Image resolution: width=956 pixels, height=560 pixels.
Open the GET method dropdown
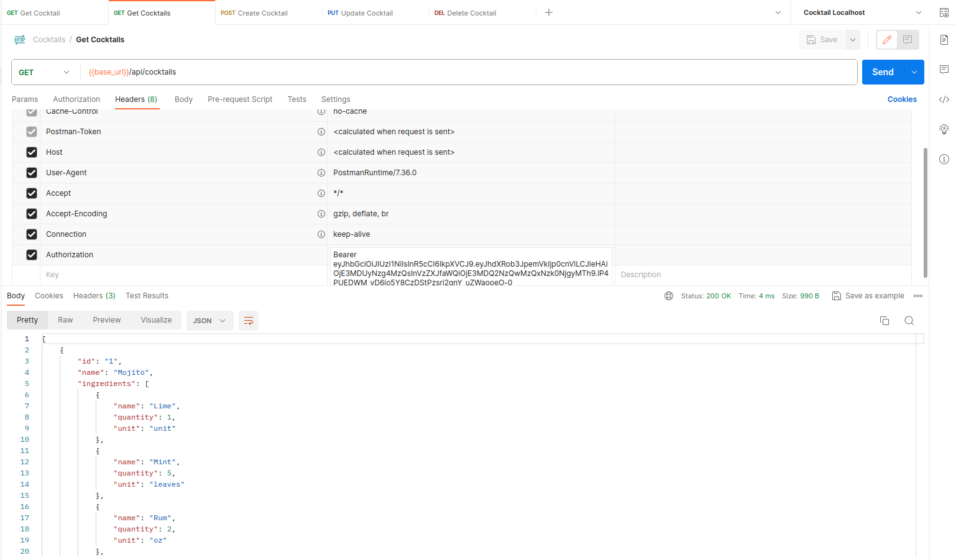click(45, 72)
